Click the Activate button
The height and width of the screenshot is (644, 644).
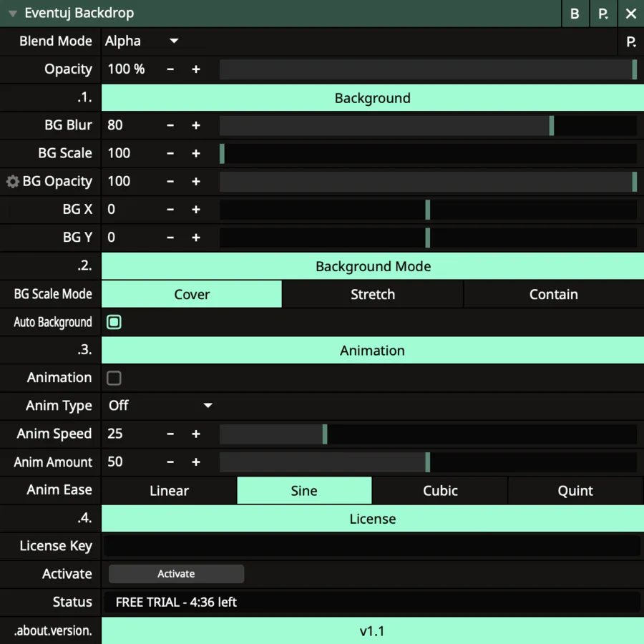176,574
